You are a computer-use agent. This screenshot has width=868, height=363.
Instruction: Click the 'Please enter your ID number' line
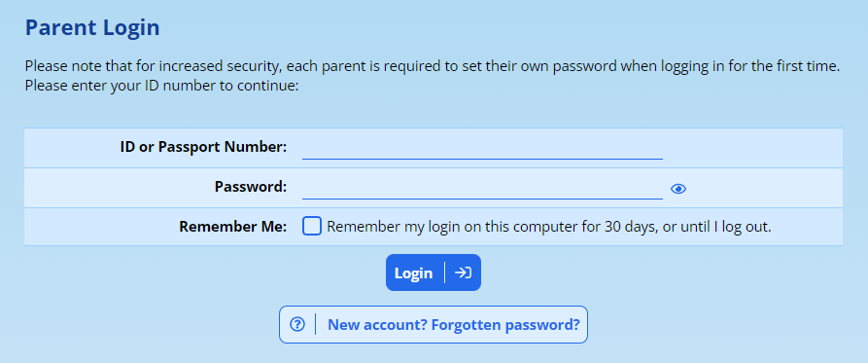(161, 87)
